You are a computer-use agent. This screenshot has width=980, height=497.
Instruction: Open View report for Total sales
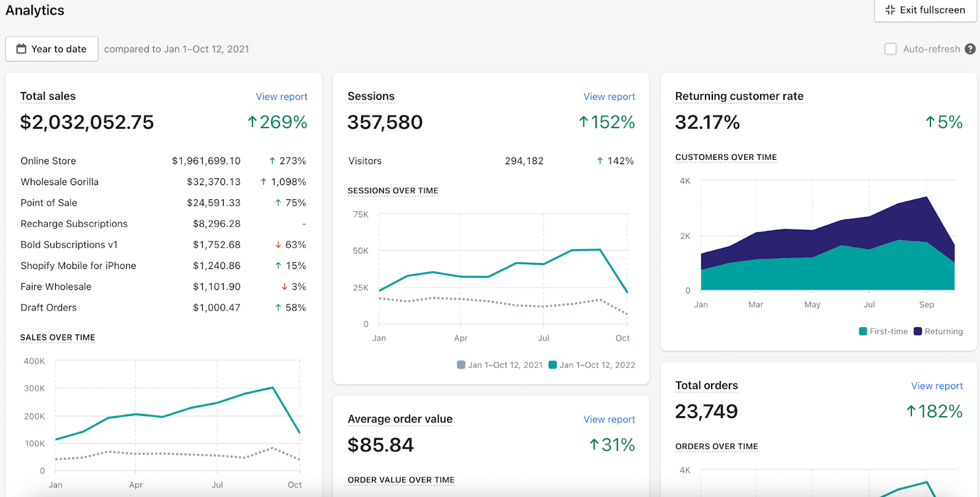click(282, 96)
